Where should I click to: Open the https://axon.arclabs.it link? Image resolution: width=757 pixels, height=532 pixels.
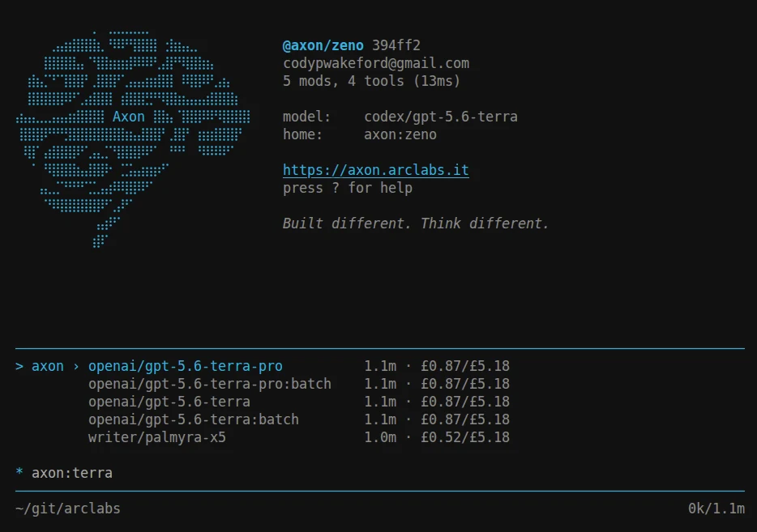[375, 170]
